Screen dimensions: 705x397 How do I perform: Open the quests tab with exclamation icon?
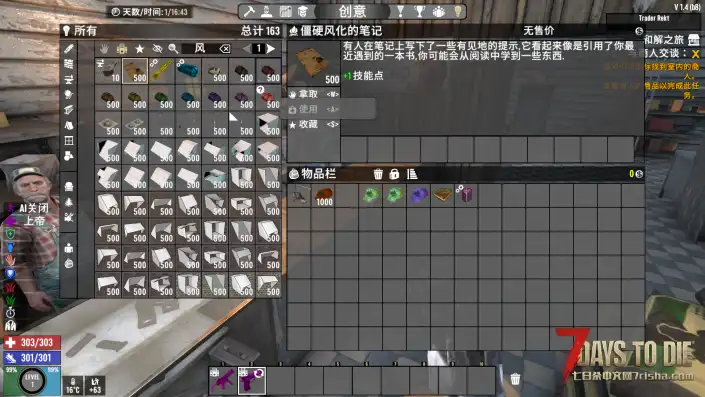[400, 11]
